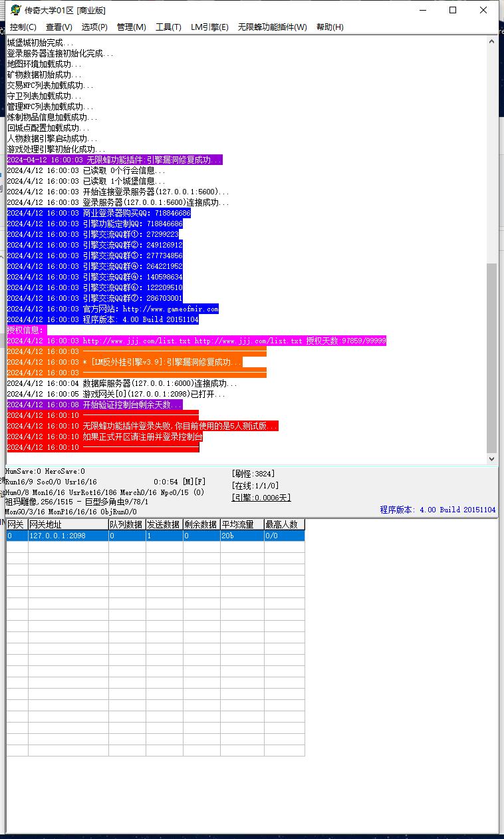Viewport: 504px width, 839px height.
Task: Click log line 引擎交流QQ群⑦: 286703001
Action: coord(95,298)
